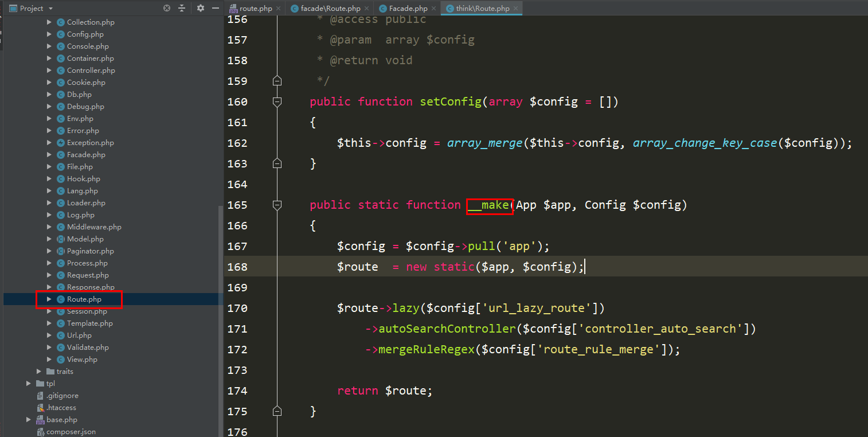This screenshot has width=868, height=437.
Task: Click the scroll-from-source target icon
Action: click(167, 8)
